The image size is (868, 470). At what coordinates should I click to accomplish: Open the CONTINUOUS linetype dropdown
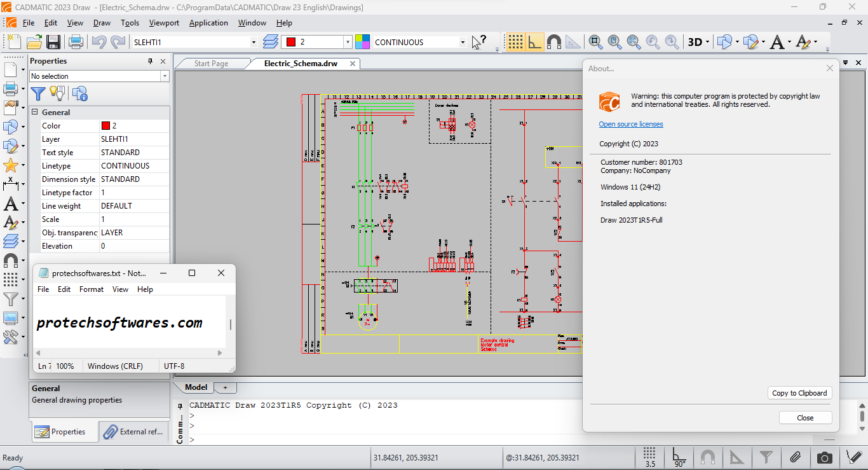click(x=463, y=42)
